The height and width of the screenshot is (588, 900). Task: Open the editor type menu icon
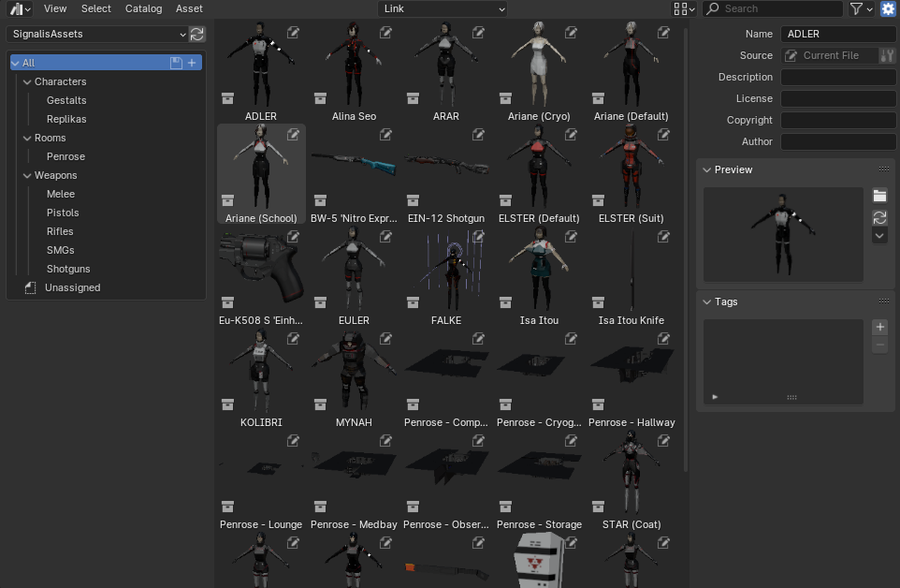coord(20,9)
